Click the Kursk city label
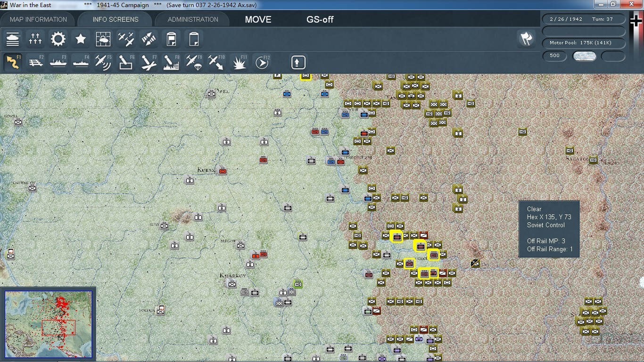The height and width of the screenshot is (362, 644). point(206,170)
